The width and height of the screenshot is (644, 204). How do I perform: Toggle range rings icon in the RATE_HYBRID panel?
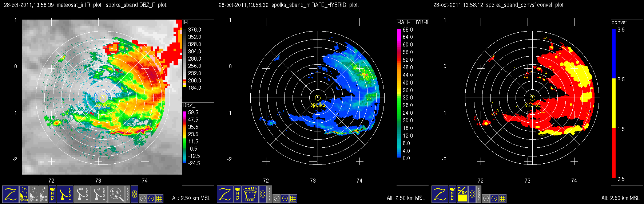point(263,194)
